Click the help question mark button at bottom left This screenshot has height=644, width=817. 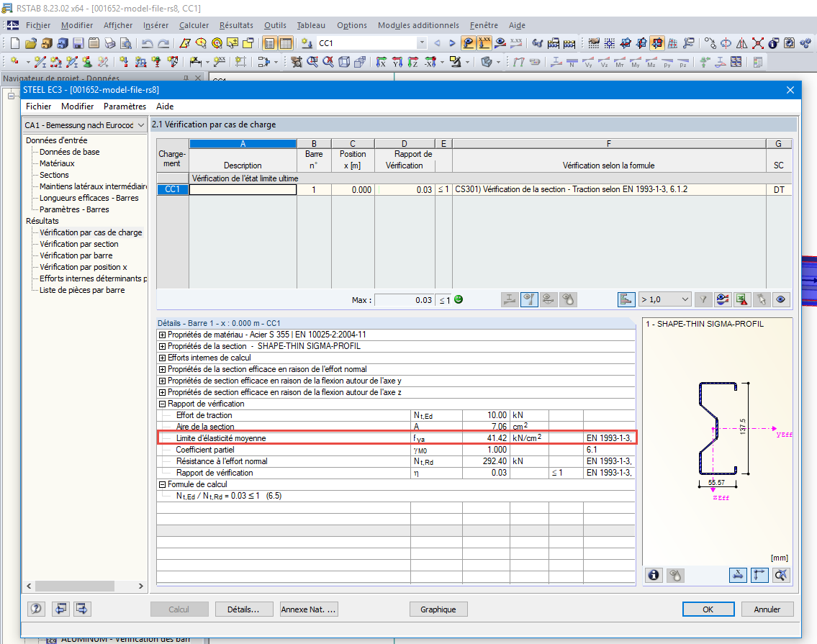(36, 609)
